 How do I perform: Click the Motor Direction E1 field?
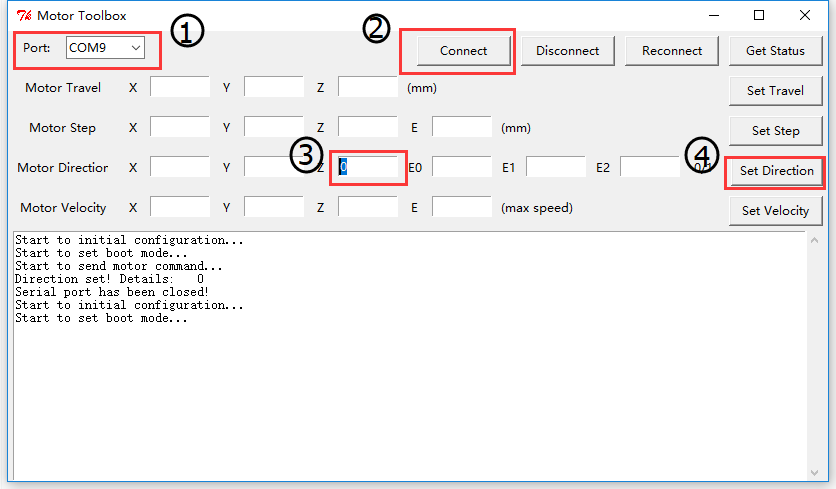(556, 167)
